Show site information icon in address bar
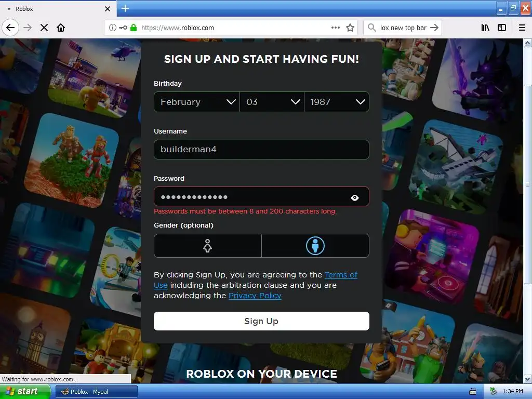The width and height of the screenshot is (532, 399). (112, 28)
